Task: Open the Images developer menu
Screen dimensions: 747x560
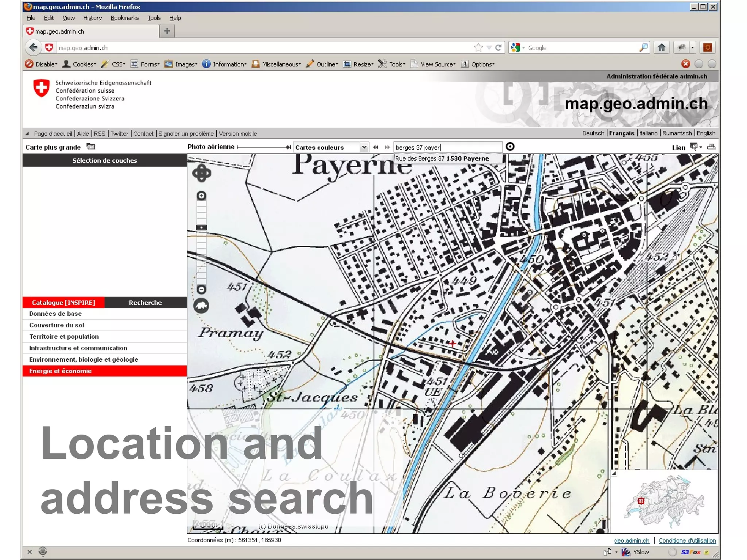Action: click(181, 64)
